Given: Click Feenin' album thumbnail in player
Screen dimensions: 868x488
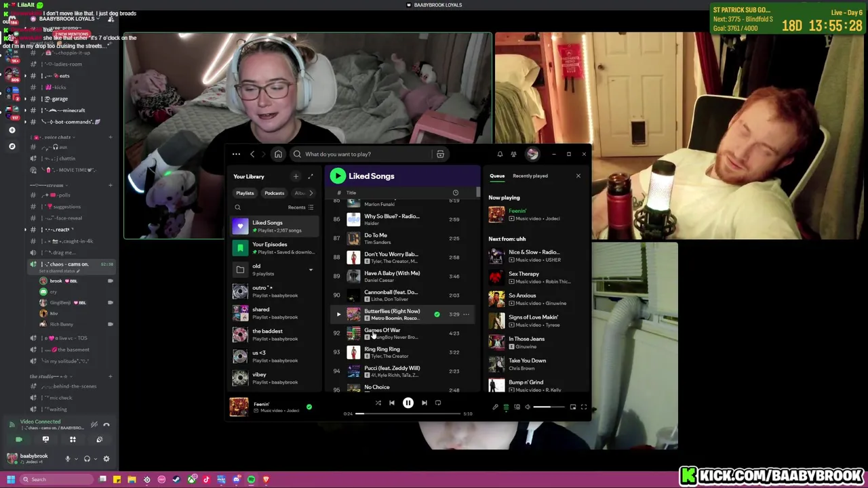Looking at the screenshot, I should point(239,407).
